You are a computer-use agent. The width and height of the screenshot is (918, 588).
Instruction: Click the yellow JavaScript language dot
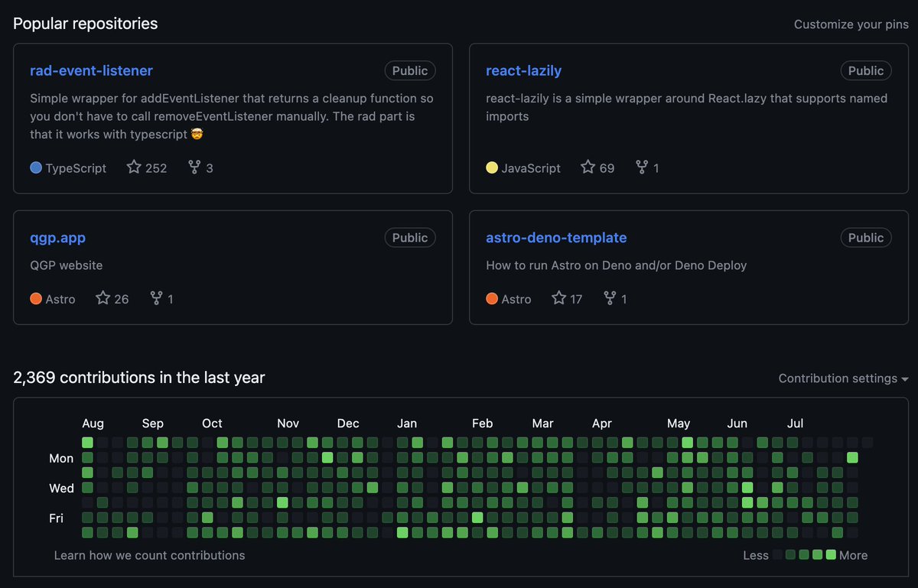(492, 167)
